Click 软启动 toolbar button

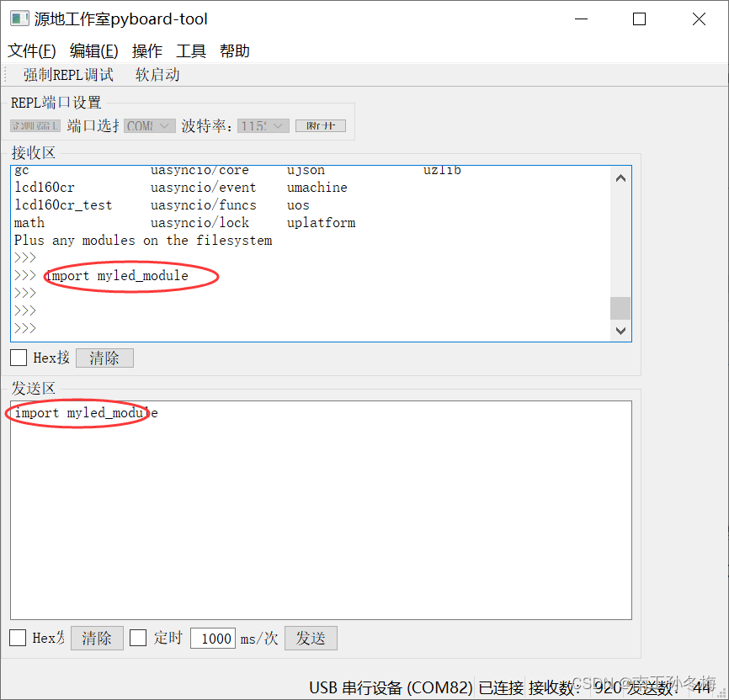tap(157, 74)
